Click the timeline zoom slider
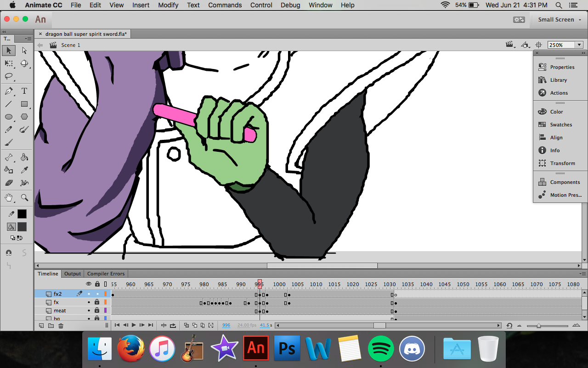588x368 pixels. (x=539, y=326)
